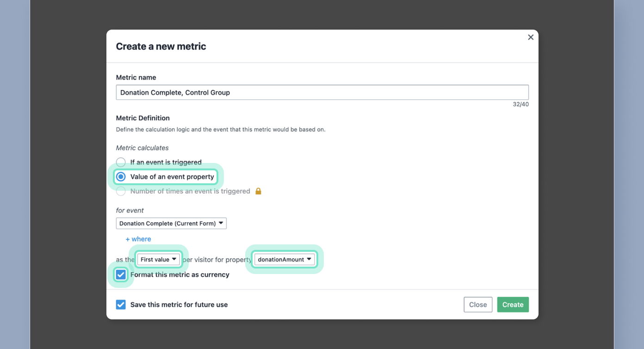Click the chevron on the event dropdown
Screen dimensions: 644x349
pos(221,223)
